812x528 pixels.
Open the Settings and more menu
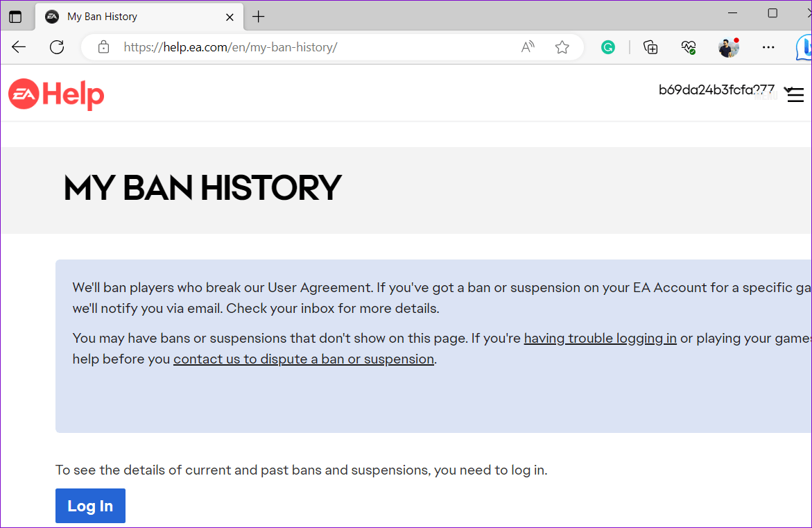[x=768, y=47]
